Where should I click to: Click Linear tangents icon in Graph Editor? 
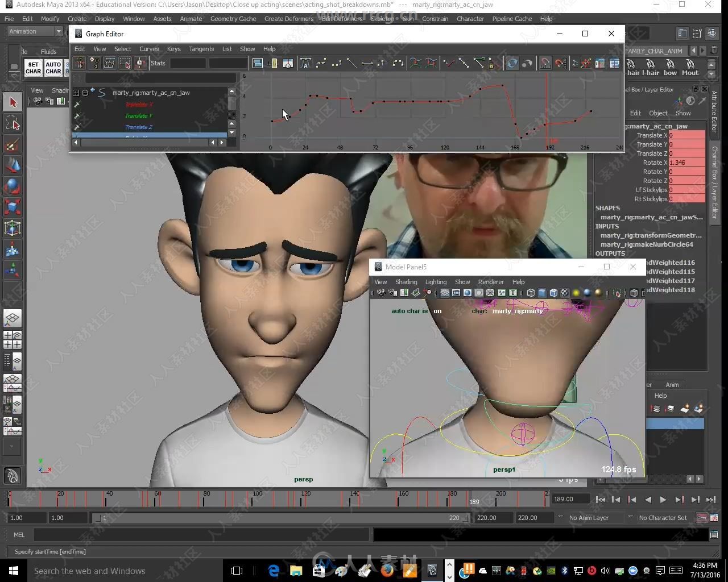(351, 63)
